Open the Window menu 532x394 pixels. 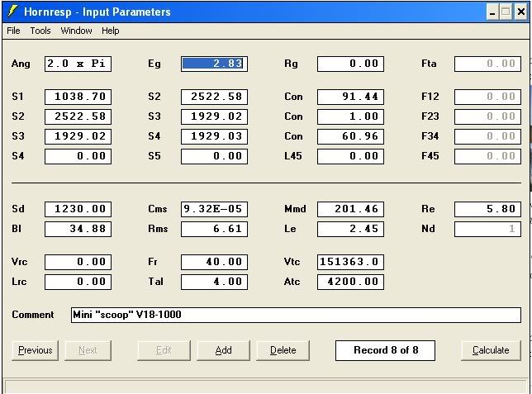click(76, 31)
